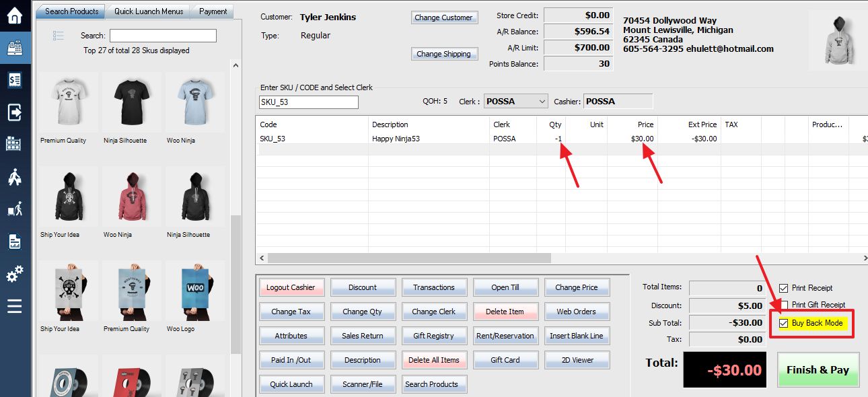Image resolution: width=868 pixels, height=397 pixels.
Task: Open the hamburger menu sidebar icon
Action: (15, 306)
